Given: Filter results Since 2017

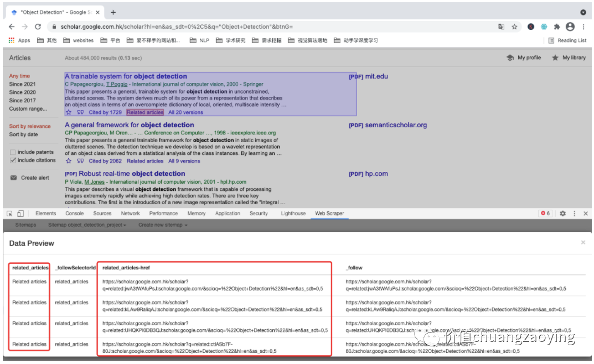Looking at the screenshot, I should coord(22,101).
